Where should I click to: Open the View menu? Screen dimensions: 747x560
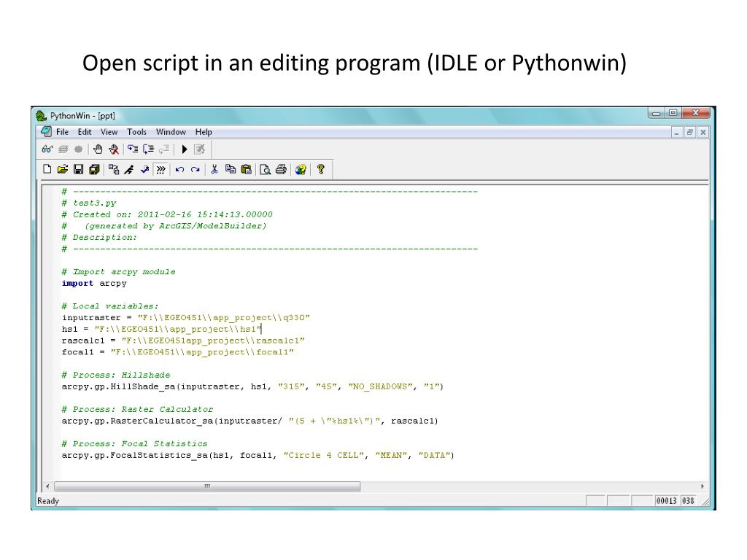pos(109,132)
